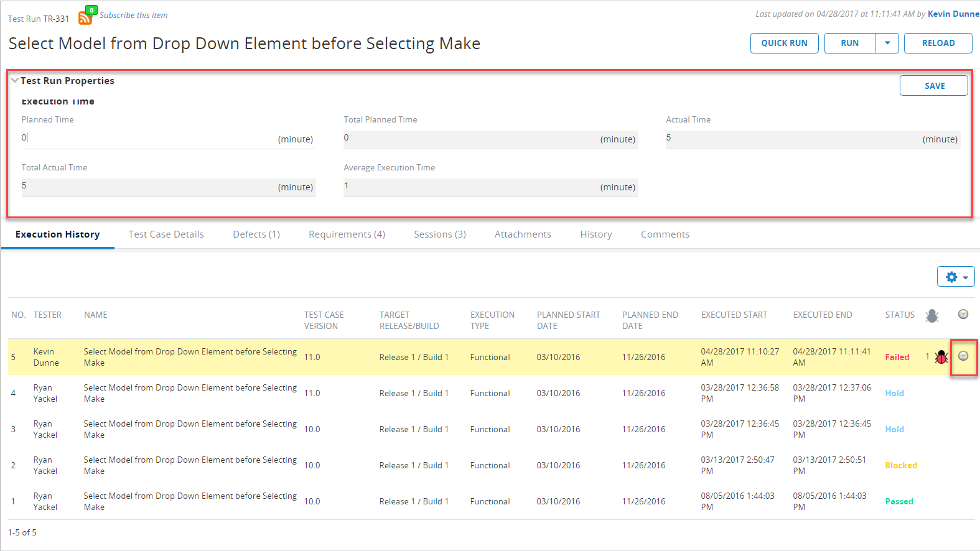The height and width of the screenshot is (551, 980).
Task: Click the Failed status in row 5
Action: (897, 357)
